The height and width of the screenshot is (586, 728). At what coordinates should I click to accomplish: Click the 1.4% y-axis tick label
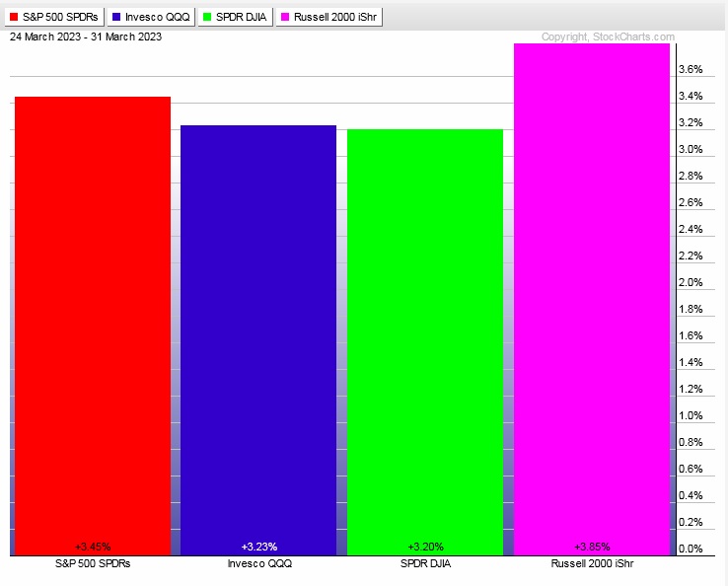691,363
